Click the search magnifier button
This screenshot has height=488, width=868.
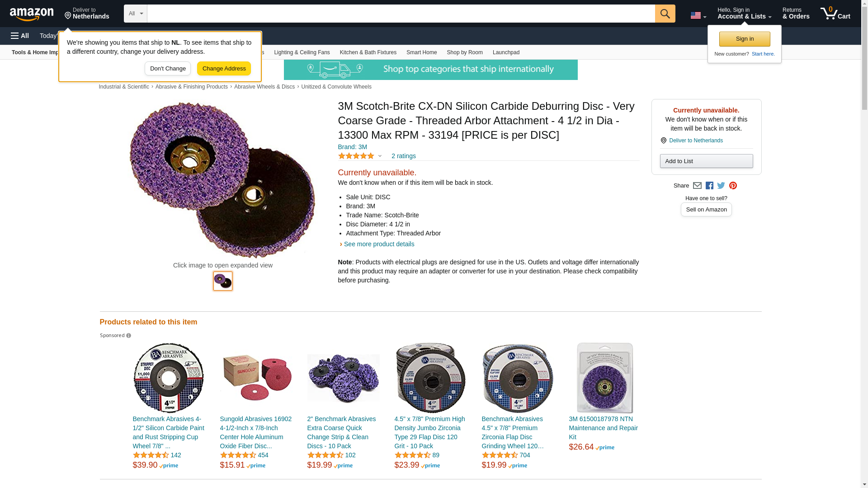click(x=665, y=14)
